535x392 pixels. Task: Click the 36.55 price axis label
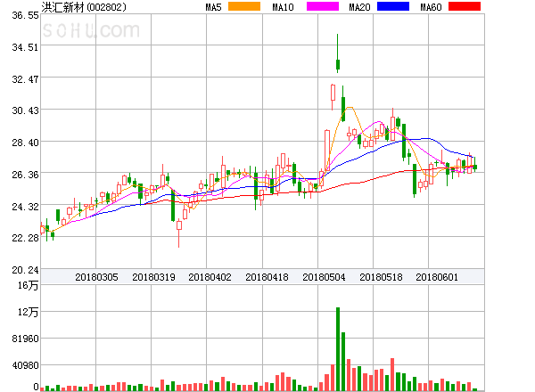pos(25,15)
